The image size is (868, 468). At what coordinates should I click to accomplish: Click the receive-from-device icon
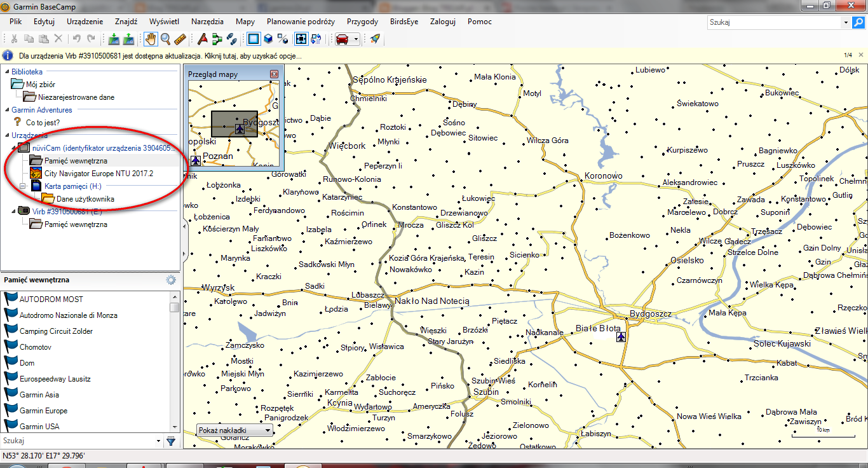click(x=128, y=39)
